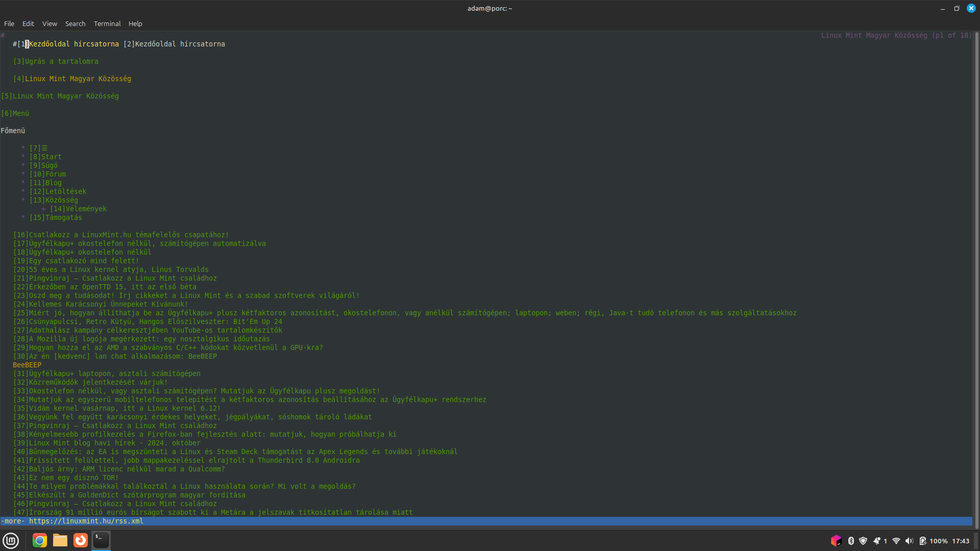Open the [10]Fórum link

pyautogui.click(x=48, y=174)
